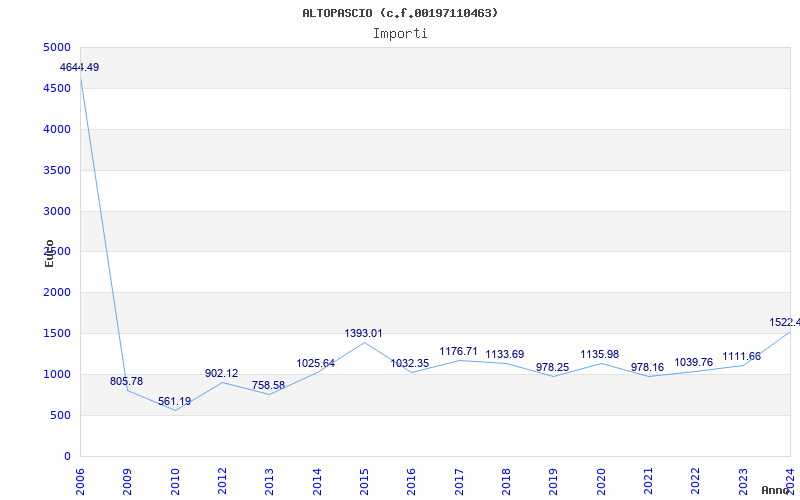
Task: Click the x-axis year 2017
Action: click(x=459, y=482)
